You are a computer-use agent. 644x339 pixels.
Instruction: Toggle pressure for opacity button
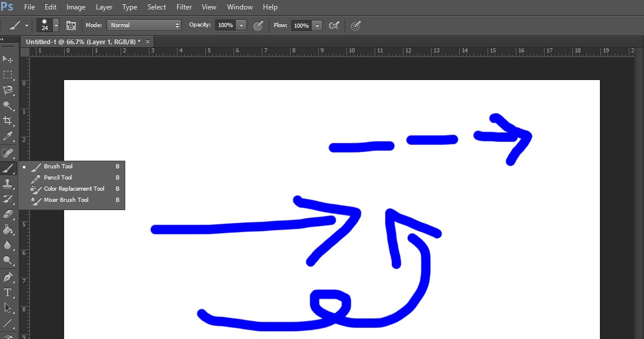258,25
